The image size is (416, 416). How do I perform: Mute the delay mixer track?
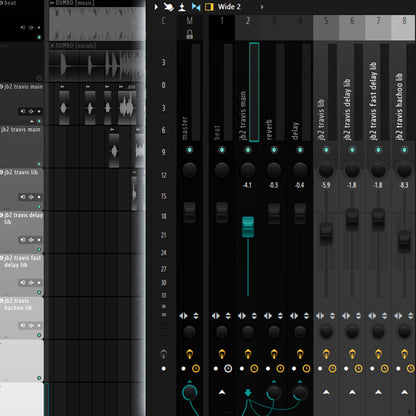tap(300, 150)
